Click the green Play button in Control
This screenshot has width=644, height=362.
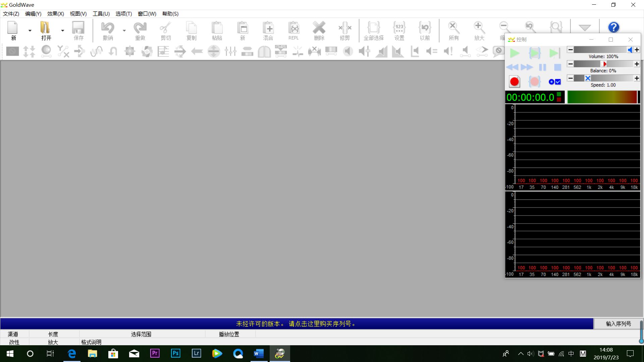tap(515, 53)
